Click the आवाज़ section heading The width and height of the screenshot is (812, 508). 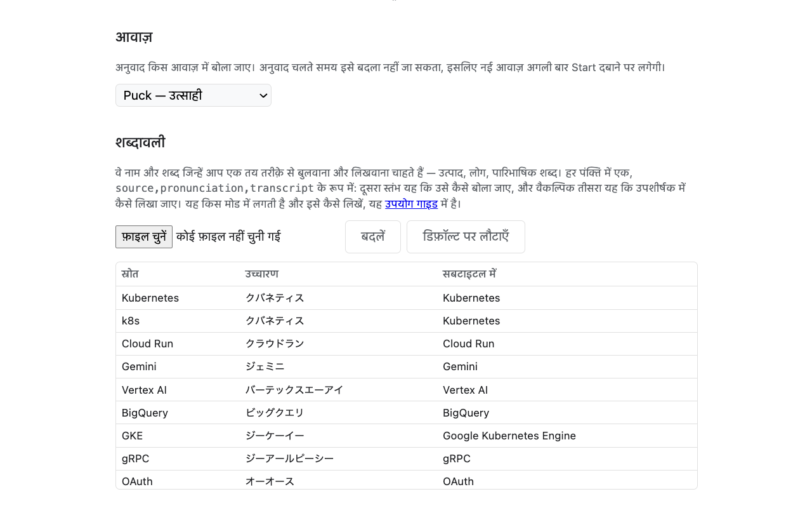(x=134, y=37)
